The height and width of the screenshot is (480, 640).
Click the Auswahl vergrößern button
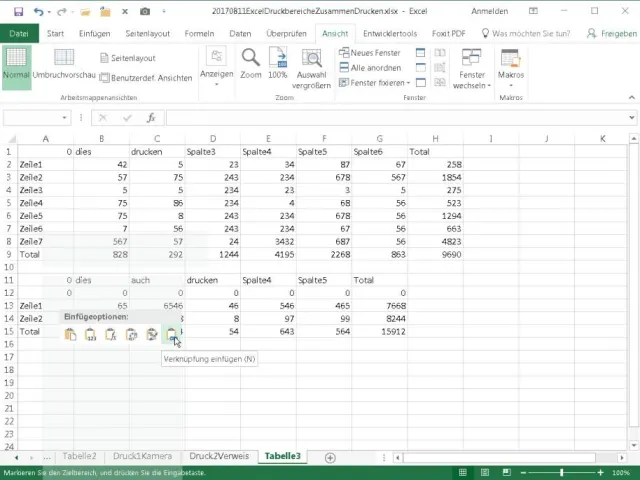tap(312, 68)
